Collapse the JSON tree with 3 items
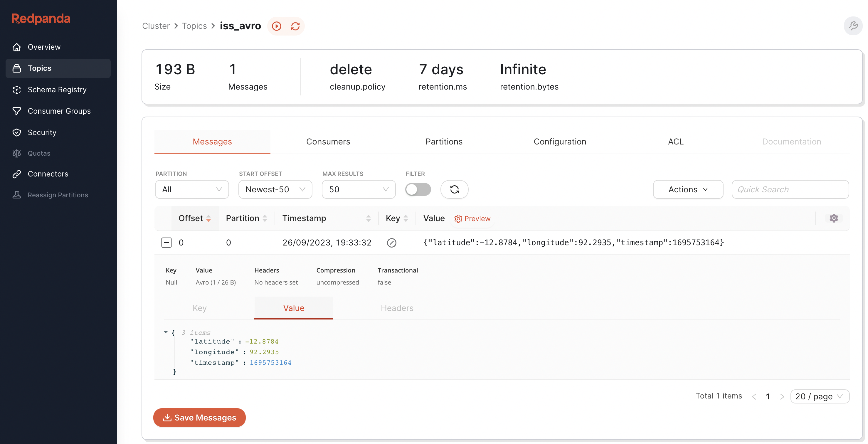The height and width of the screenshot is (444, 868). pos(166,332)
